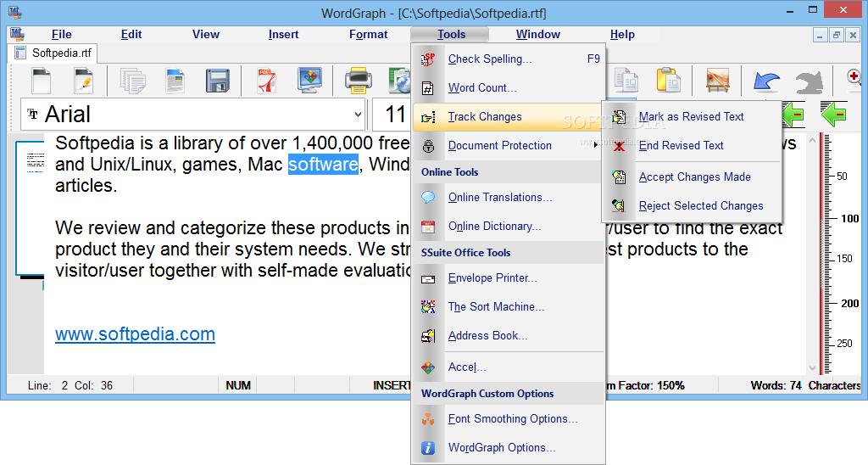This screenshot has width=868, height=465.
Task: Click the Font Smoothing Options icon
Action: tap(428, 419)
